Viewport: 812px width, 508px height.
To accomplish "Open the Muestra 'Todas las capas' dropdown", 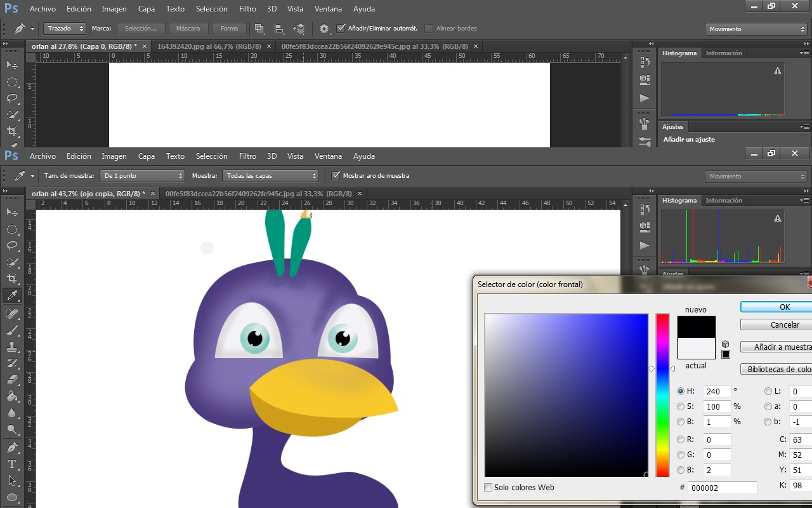I will click(270, 176).
